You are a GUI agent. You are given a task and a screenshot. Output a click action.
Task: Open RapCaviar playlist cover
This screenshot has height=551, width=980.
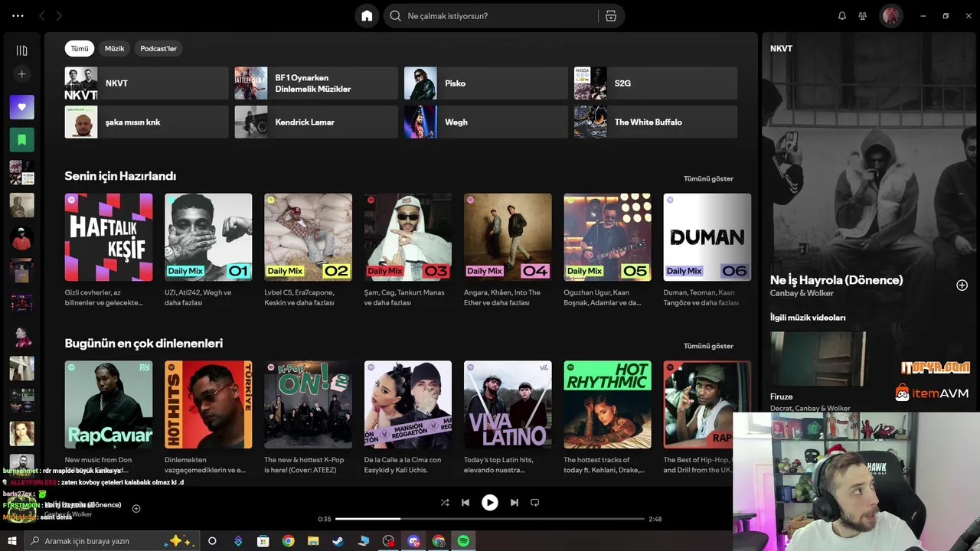(x=109, y=405)
